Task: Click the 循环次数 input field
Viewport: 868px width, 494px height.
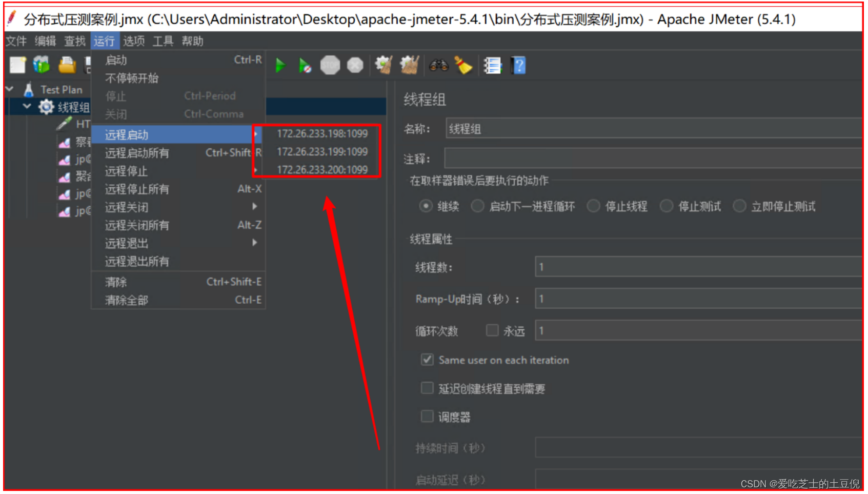Action: pyautogui.click(x=698, y=330)
